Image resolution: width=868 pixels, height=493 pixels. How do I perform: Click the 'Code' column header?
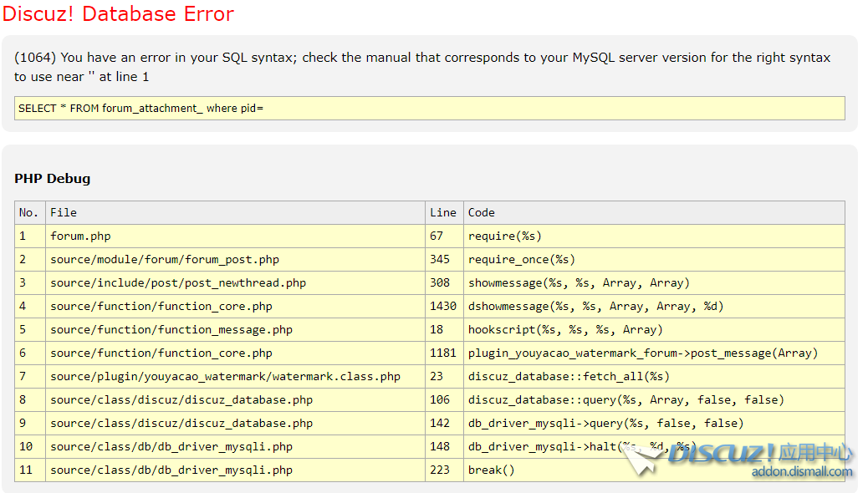[654, 212]
